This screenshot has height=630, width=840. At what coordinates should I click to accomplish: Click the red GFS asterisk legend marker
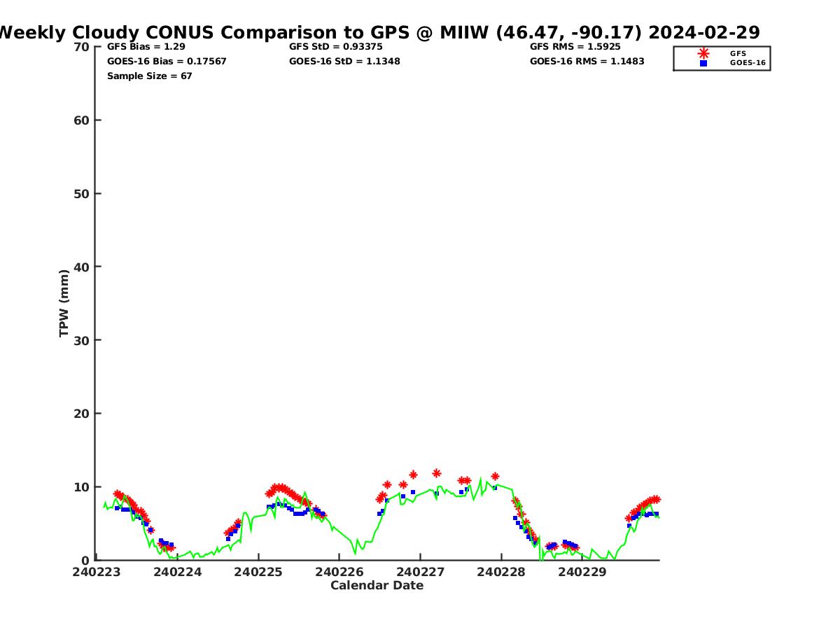(703, 53)
